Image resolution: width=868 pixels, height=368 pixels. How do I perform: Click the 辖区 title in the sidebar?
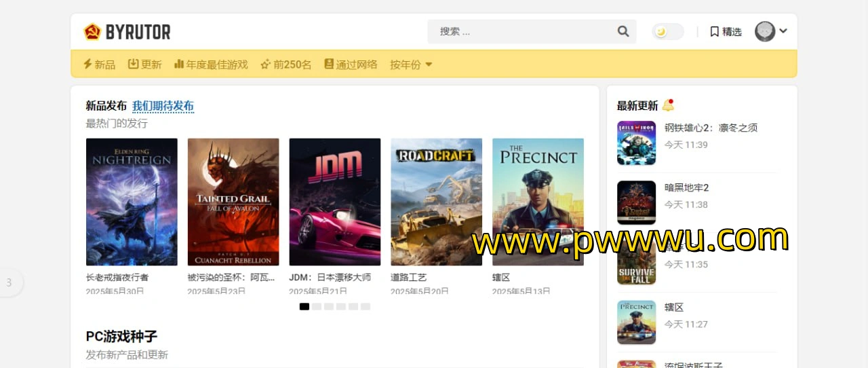(x=674, y=307)
